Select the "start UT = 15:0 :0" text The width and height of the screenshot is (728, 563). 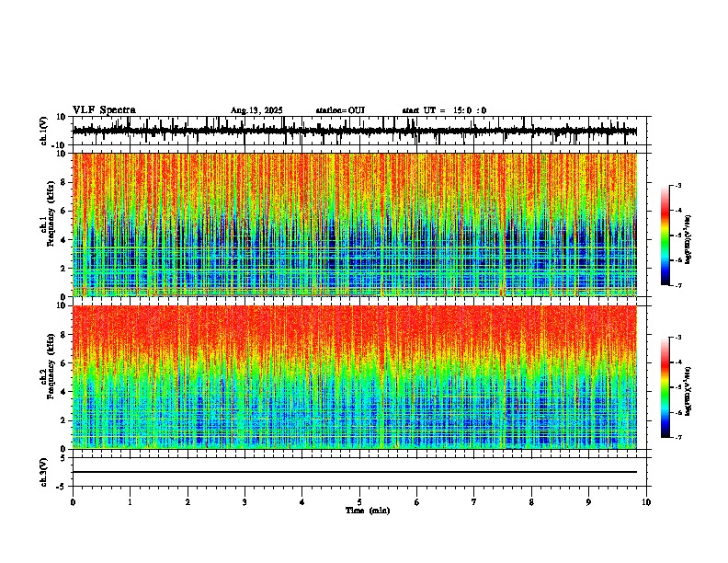444,110
